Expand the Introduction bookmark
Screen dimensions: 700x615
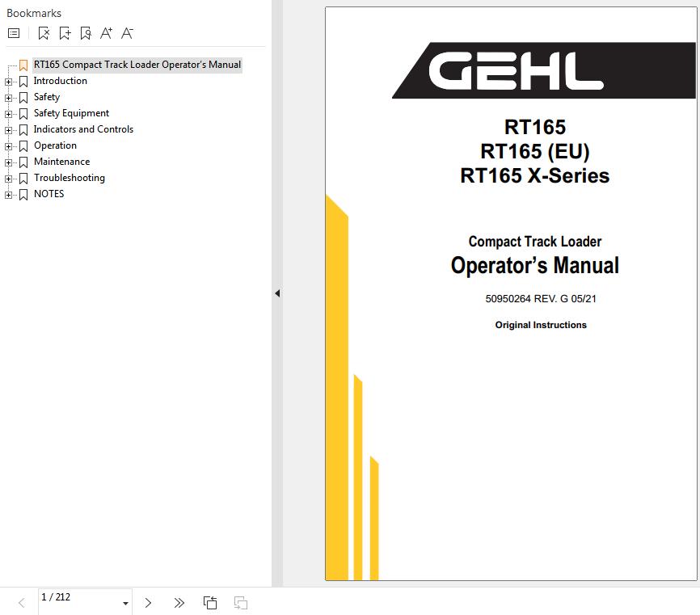pyautogui.click(x=8, y=82)
